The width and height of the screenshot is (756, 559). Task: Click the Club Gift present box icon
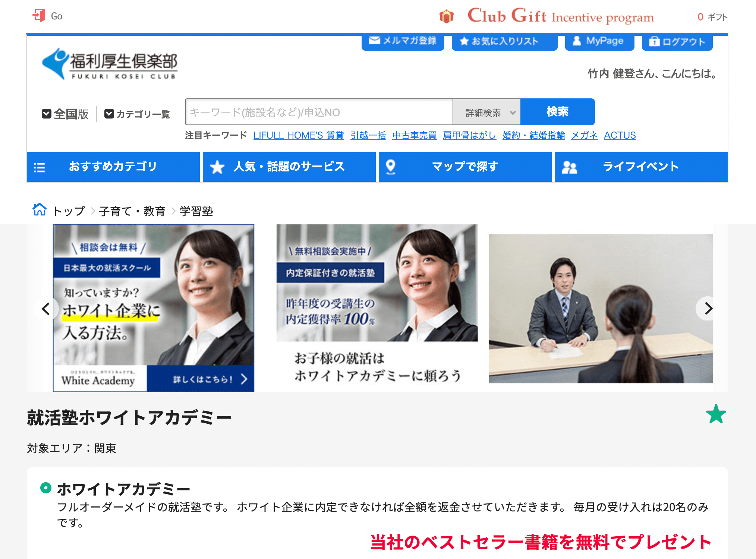(x=446, y=16)
